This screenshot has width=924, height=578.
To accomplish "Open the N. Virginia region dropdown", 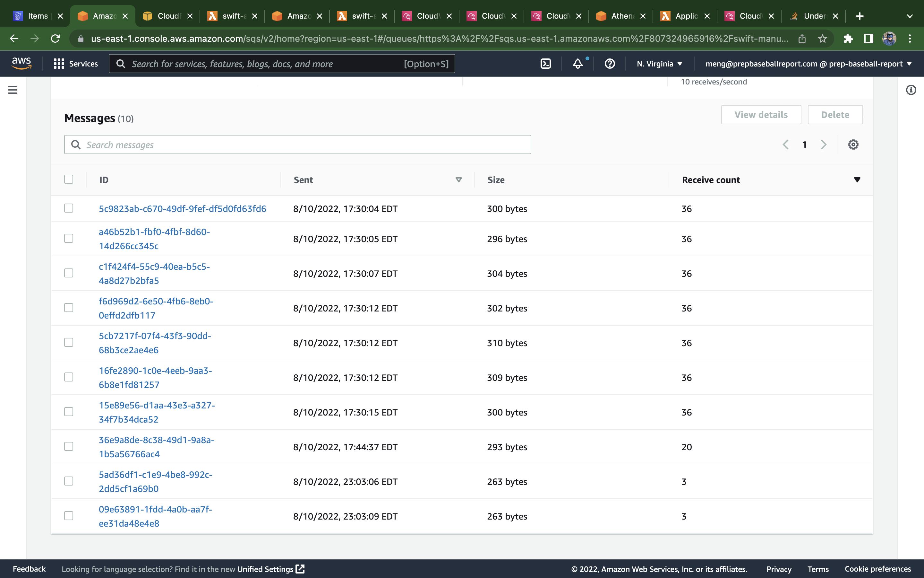I will [x=659, y=64].
